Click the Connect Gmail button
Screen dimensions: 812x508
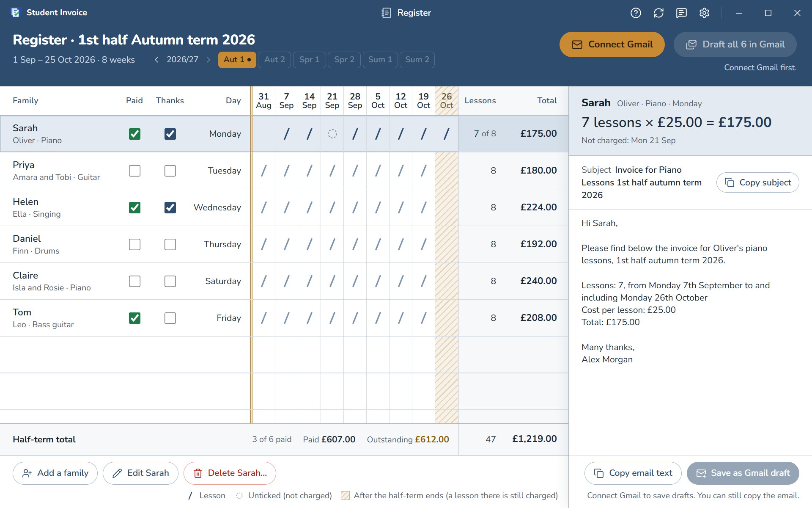612,44
